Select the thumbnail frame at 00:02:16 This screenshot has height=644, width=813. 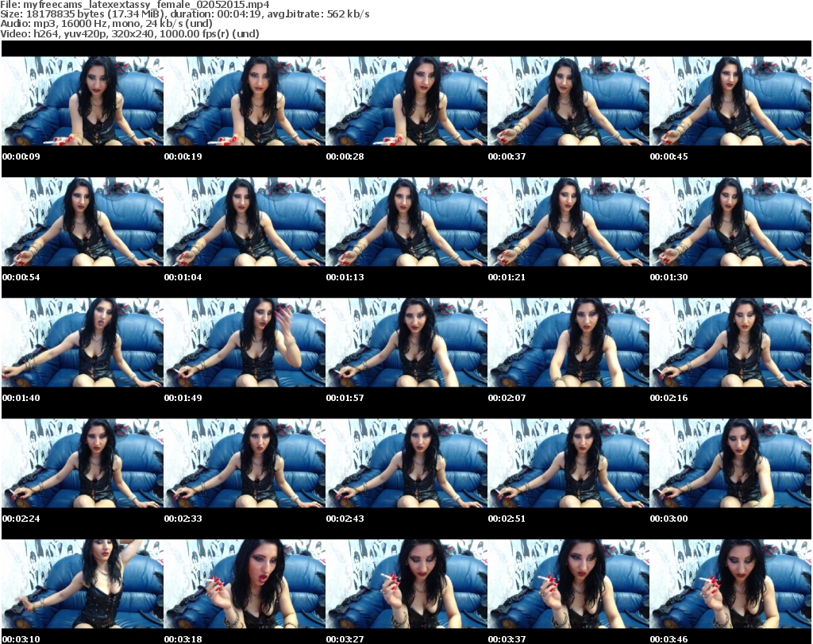coord(730,343)
